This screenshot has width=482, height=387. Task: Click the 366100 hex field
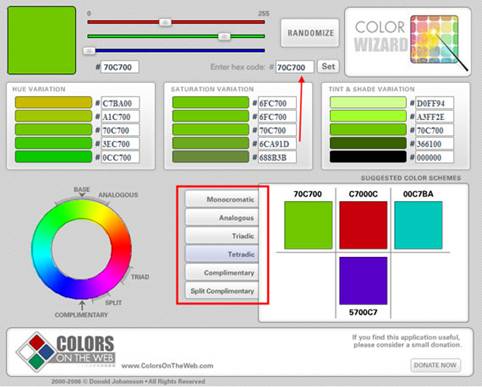(x=434, y=144)
